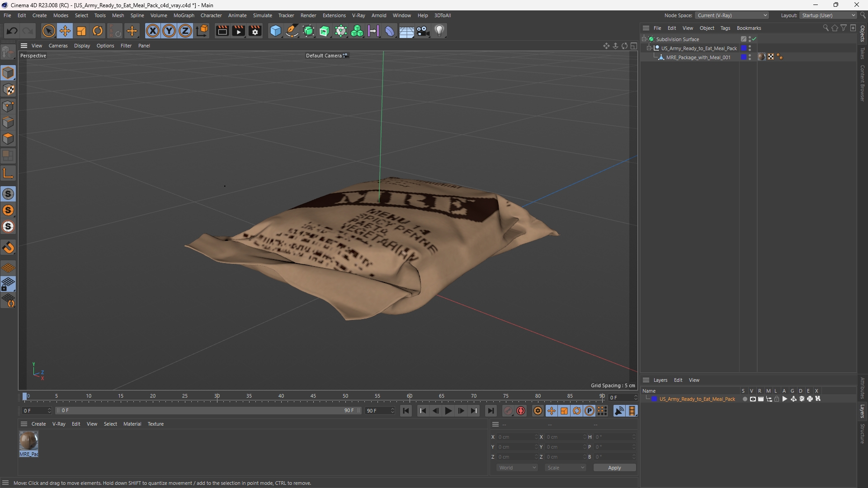Open viewport Cameras menu
The height and width of the screenshot is (488, 868).
(58, 46)
